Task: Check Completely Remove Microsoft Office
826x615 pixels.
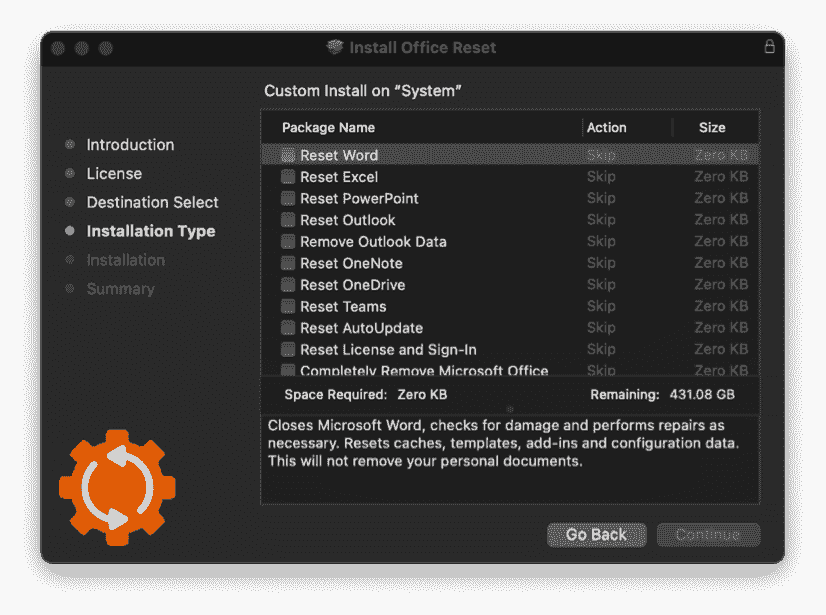Action: point(286,370)
